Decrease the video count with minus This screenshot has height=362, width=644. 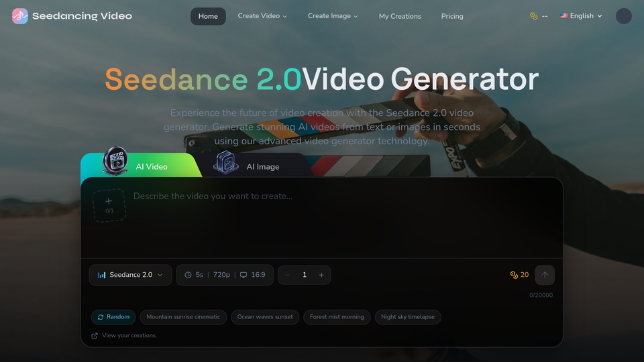pyautogui.click(x=287, y=275)
